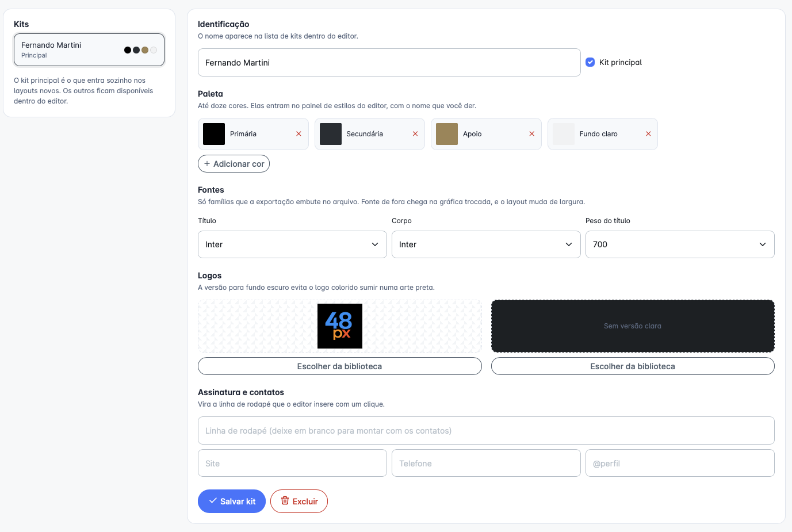Expand the Peso do título dropdown
Viewport: 792px width, 532px height.
pos(680,244)
